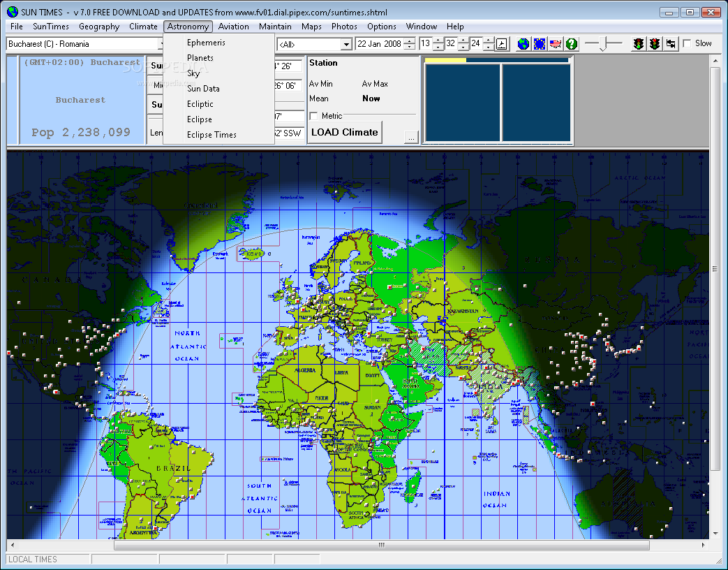Open the Aviation menu
The height and width of the screenshot is (570, 728).
pos(233,27)
